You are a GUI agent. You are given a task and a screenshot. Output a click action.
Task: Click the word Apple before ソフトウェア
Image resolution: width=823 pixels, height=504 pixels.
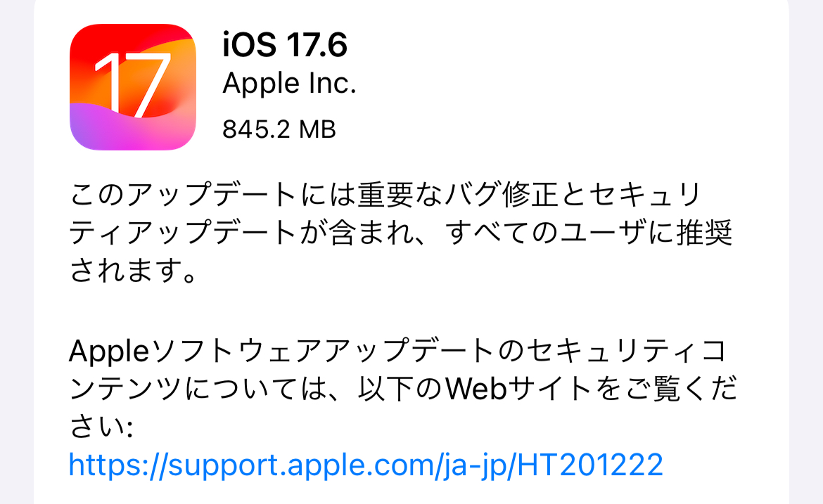pos(109,351)
